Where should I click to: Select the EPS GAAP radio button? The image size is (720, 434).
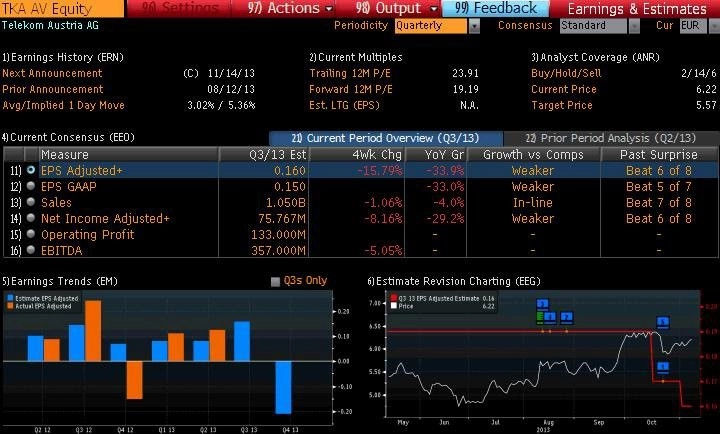(x=31, y=186)
